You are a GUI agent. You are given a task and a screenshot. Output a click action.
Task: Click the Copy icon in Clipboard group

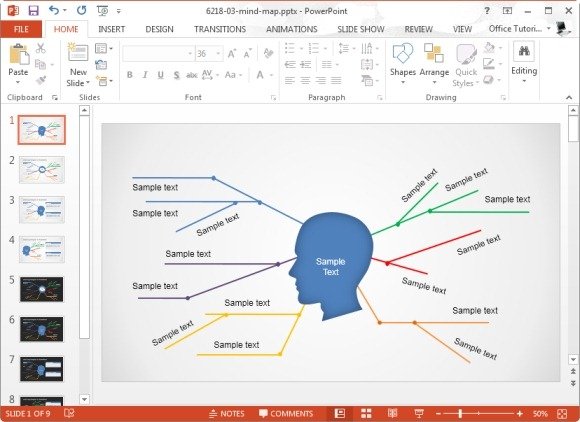point(40,64)
